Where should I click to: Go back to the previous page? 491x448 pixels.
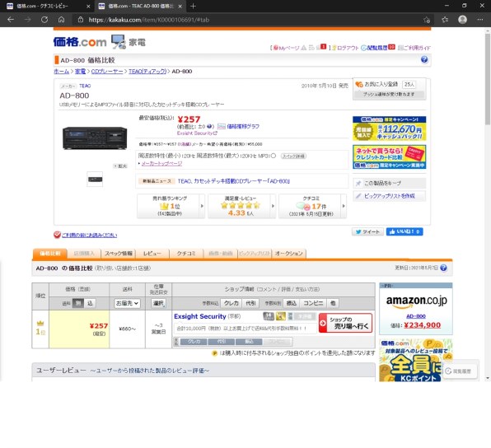pyautogui.click(x=11, y=20)
